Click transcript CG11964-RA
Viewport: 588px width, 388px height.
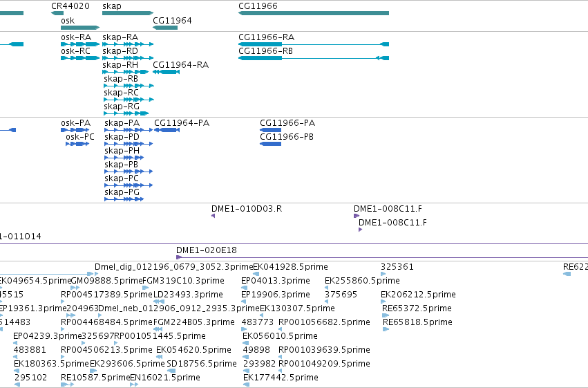coord(166,72)
